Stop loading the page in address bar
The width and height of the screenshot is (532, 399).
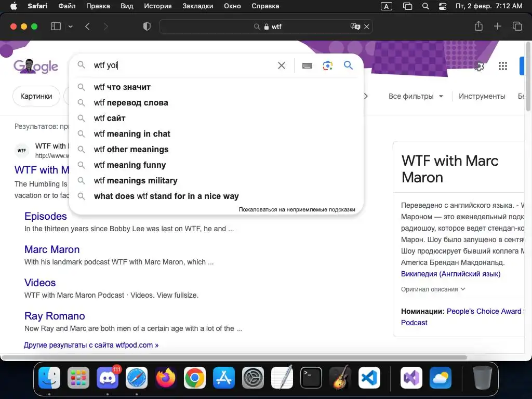coord(366,26)
